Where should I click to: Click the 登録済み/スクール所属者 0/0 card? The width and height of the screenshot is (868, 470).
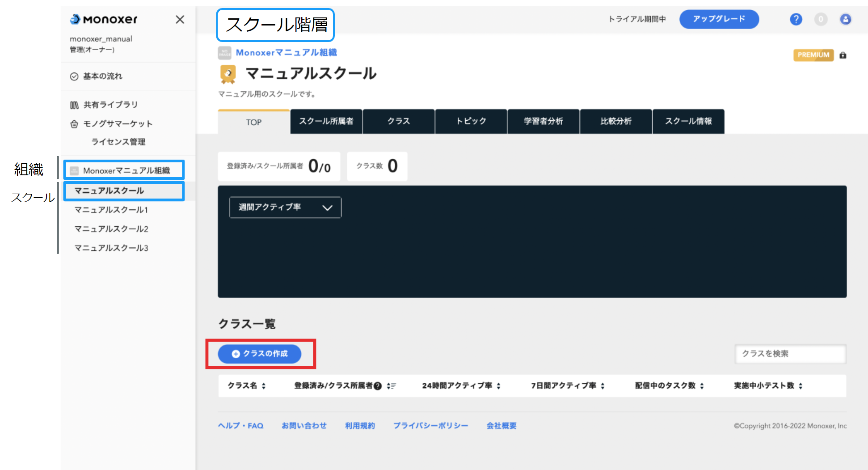click(x=279, y=166)
